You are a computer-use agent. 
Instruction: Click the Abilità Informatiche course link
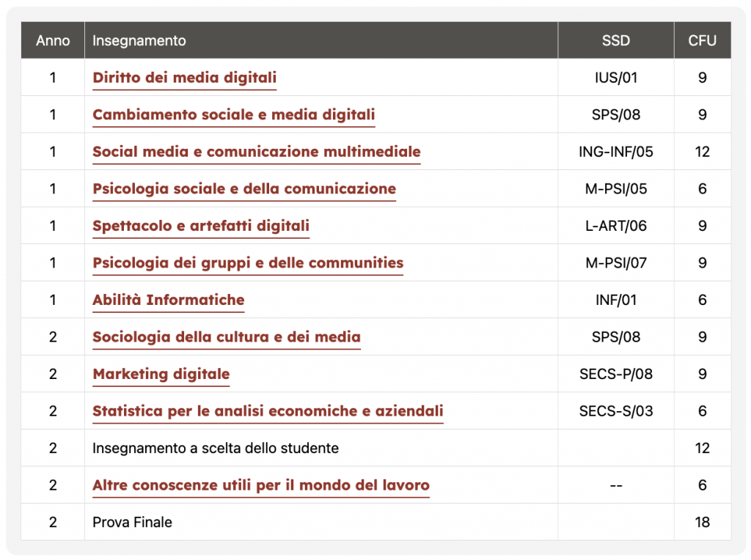[169, 300]
